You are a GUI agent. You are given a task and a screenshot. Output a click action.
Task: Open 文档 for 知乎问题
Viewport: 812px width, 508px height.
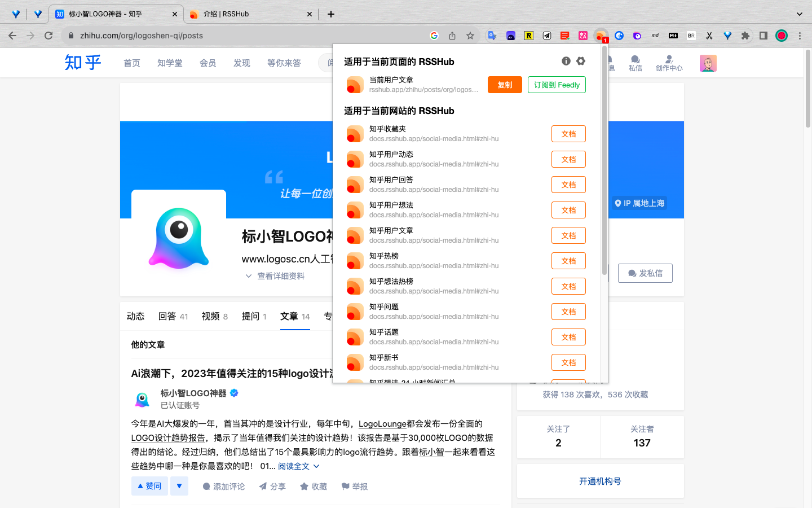568,312
